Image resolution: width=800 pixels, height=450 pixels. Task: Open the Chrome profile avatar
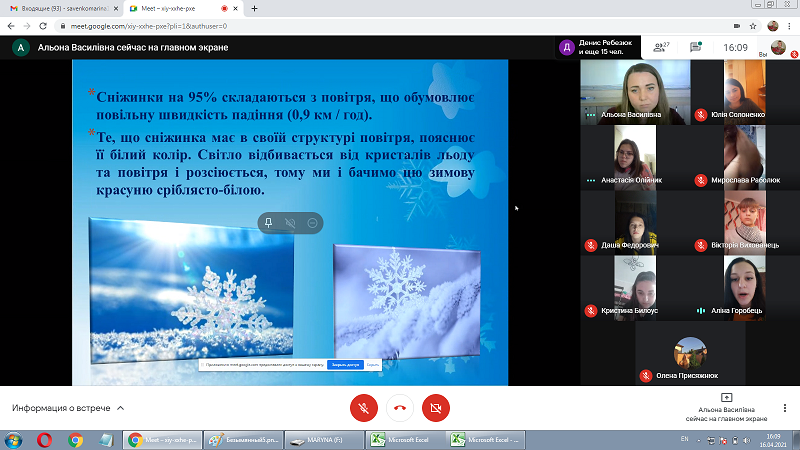tap(773, 26)
